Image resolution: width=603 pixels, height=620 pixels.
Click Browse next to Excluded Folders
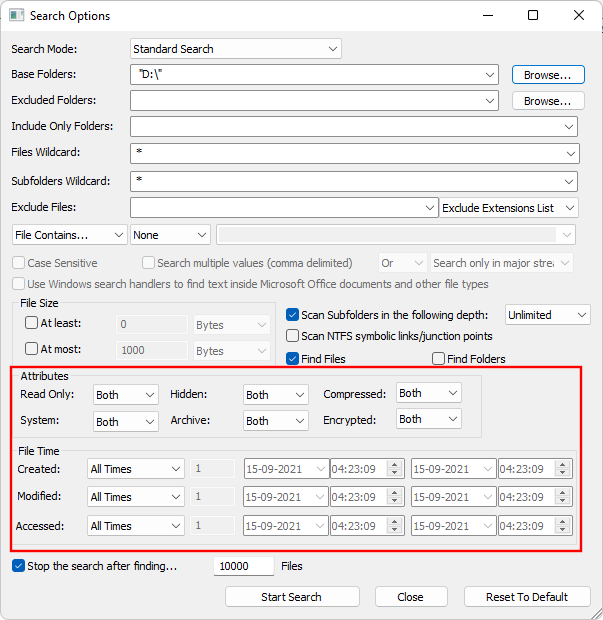pyautogui.click(x=547, y=101)
